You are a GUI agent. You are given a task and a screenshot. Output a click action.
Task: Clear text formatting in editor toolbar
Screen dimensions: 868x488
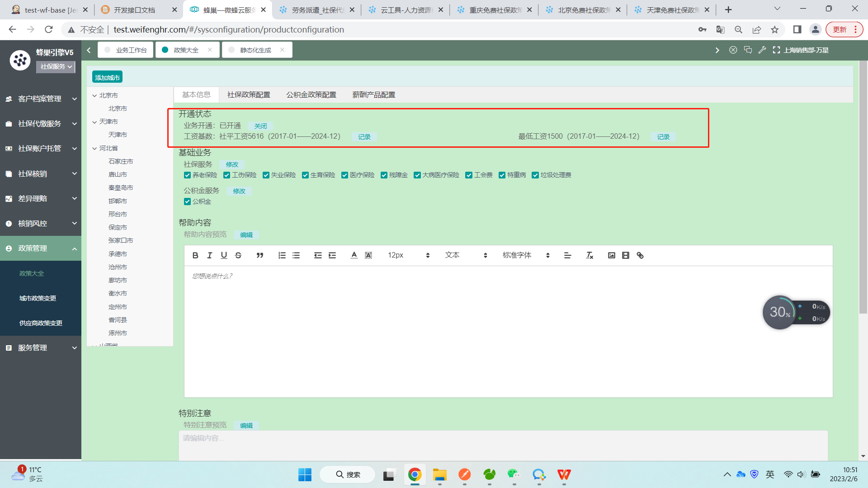(590, 255)
